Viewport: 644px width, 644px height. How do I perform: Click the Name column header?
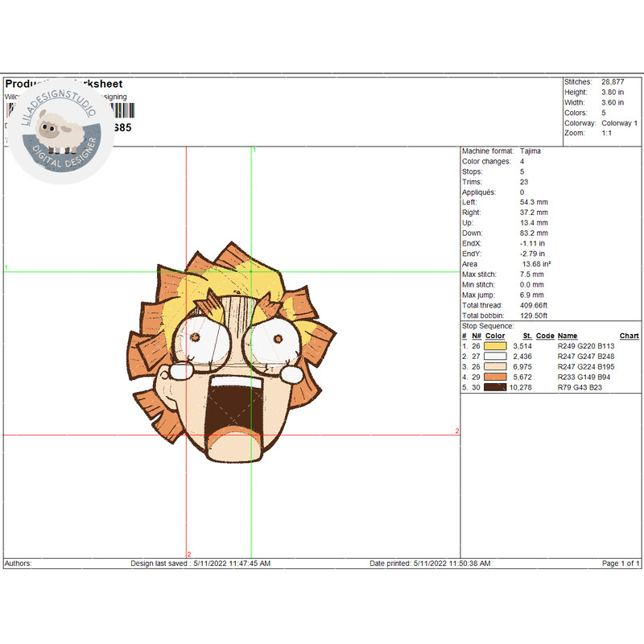coord(568,336)
